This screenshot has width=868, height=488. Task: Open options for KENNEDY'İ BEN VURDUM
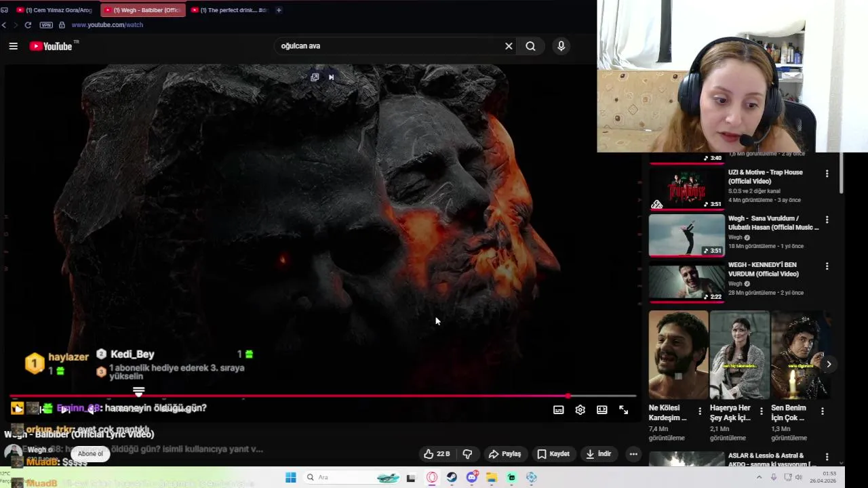click(827, 266)
